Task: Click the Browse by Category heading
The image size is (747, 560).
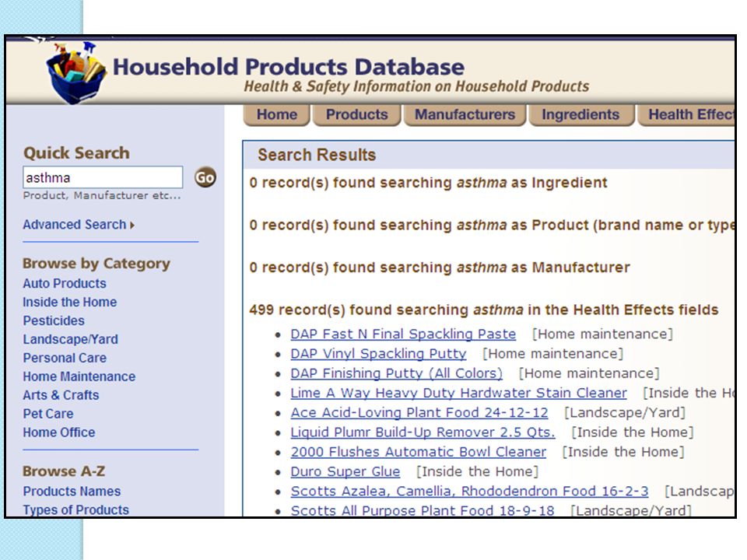Action: (96, 264)
